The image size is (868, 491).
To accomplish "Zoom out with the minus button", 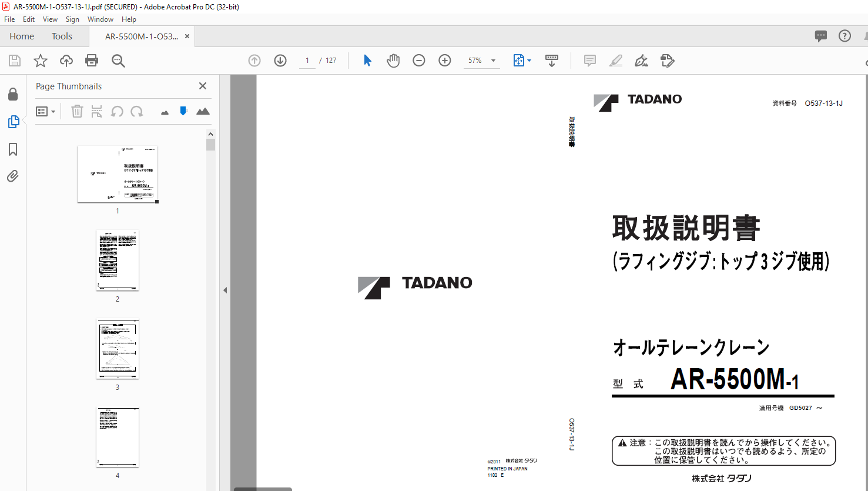I will 419,61.
